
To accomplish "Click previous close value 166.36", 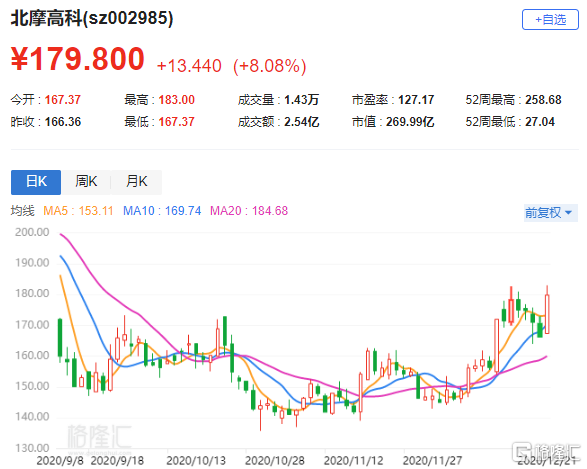I will [63, 122].
